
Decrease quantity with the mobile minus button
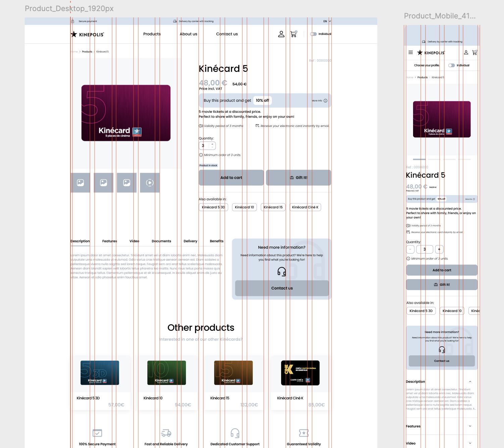tap(410, 249)
